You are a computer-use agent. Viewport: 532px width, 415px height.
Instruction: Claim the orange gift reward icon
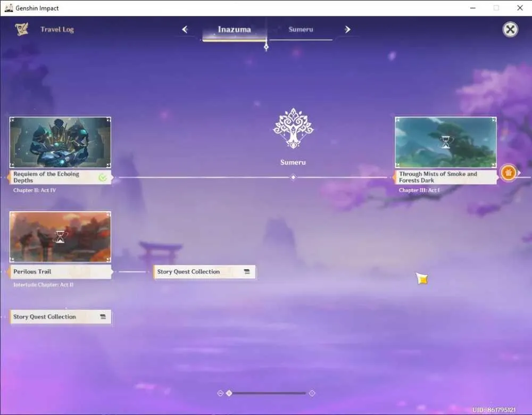pos(508,173)
